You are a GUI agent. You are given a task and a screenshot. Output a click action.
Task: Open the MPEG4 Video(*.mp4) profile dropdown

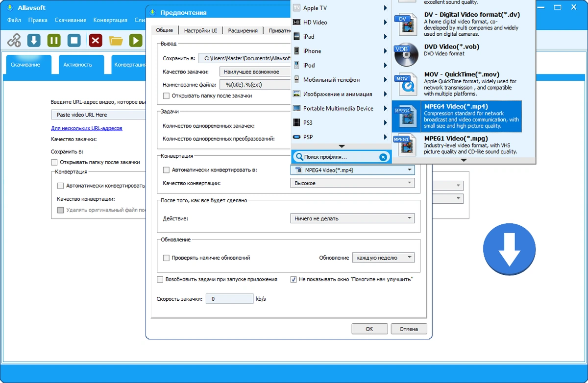[352, 170]
